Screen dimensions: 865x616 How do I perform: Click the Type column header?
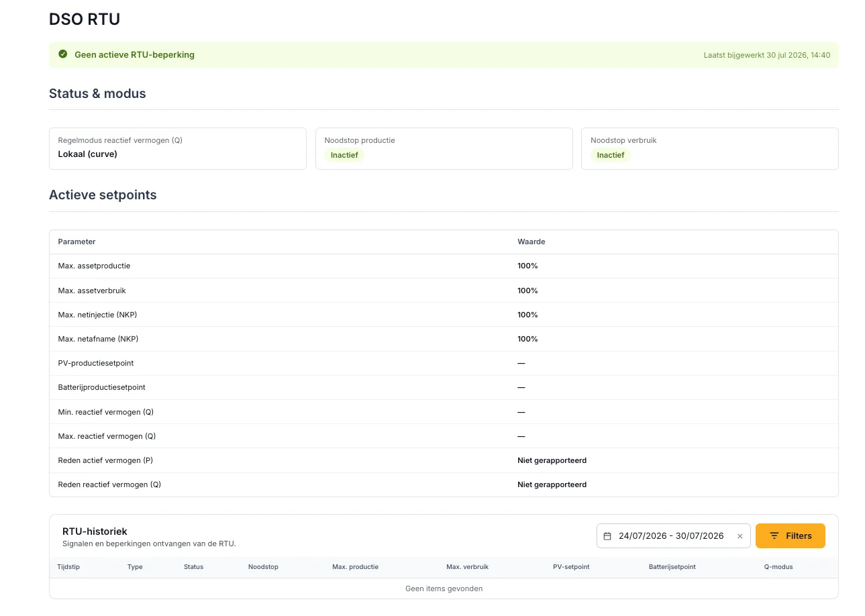135,567
